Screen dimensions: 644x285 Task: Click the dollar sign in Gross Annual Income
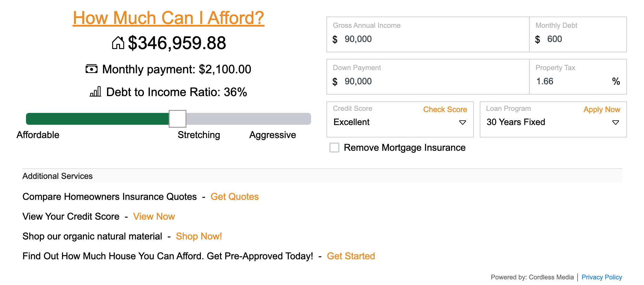335,39
